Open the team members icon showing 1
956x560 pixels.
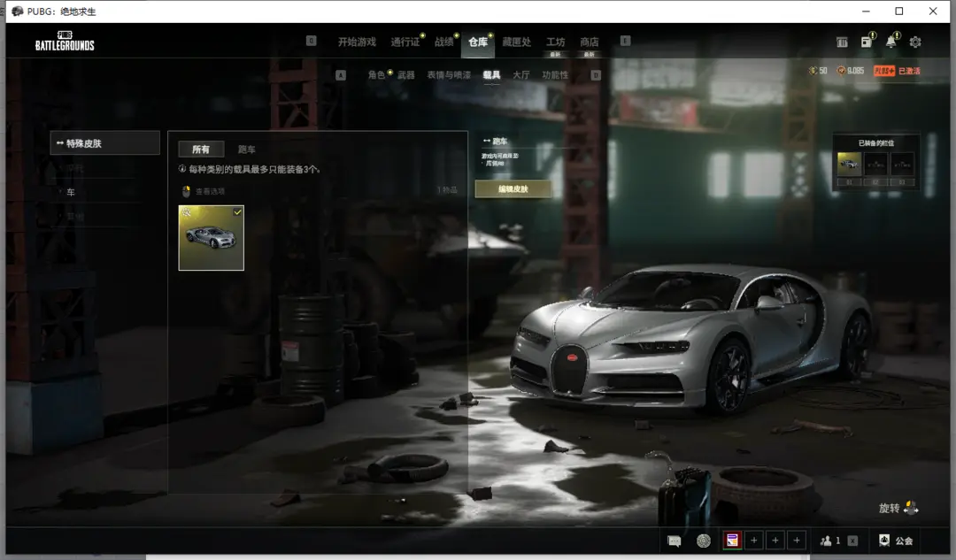[x=826, y=541]
